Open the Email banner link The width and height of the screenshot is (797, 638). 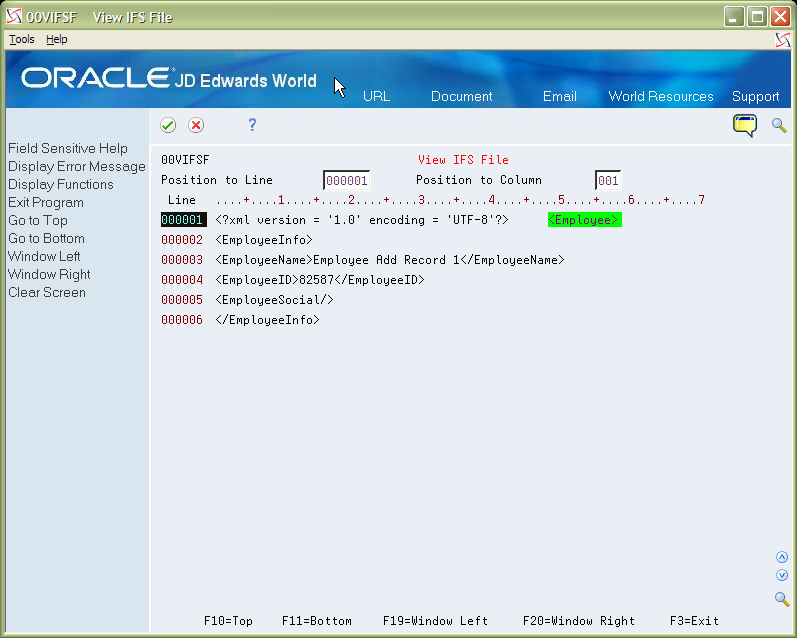click(x=560, y=97)
